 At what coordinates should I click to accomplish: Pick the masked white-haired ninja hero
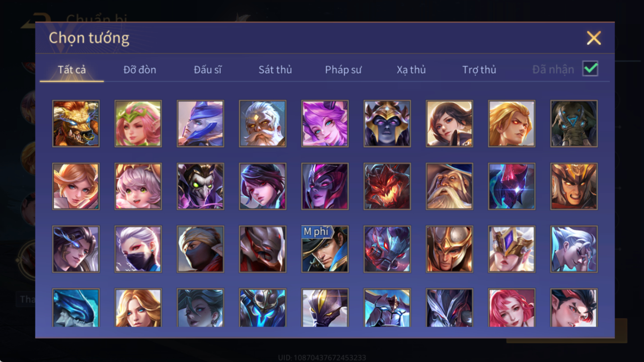pos(138,249)
